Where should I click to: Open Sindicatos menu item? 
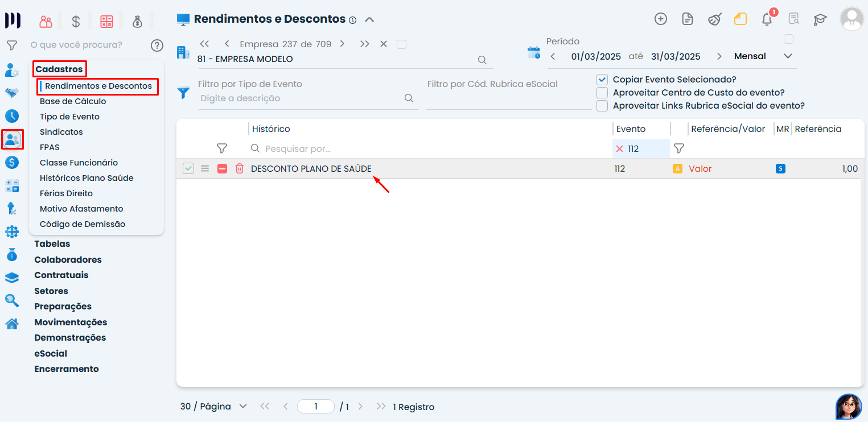click(x=61, y=132)
